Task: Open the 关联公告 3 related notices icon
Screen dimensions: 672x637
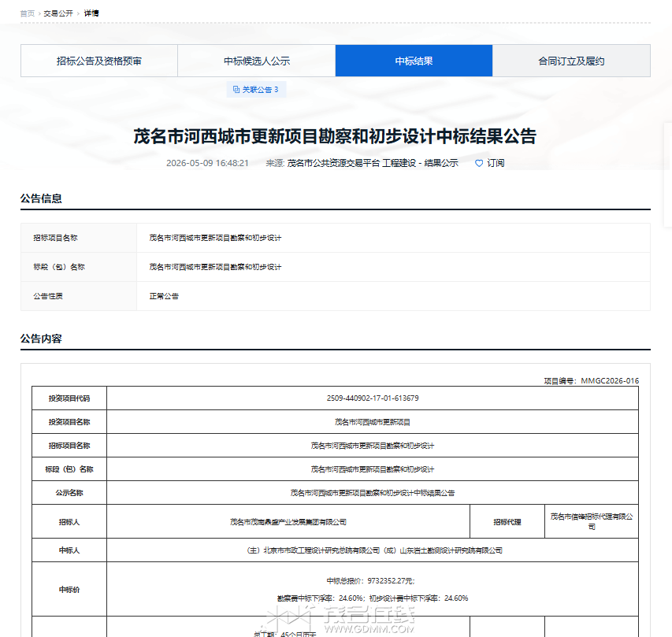Action: (x=236, y=90)
